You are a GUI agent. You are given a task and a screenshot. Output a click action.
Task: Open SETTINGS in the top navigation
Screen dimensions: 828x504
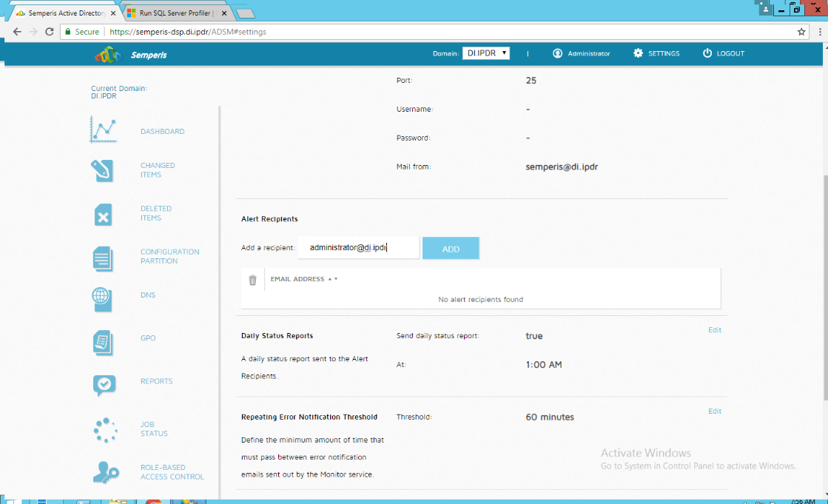coord(656,53)
